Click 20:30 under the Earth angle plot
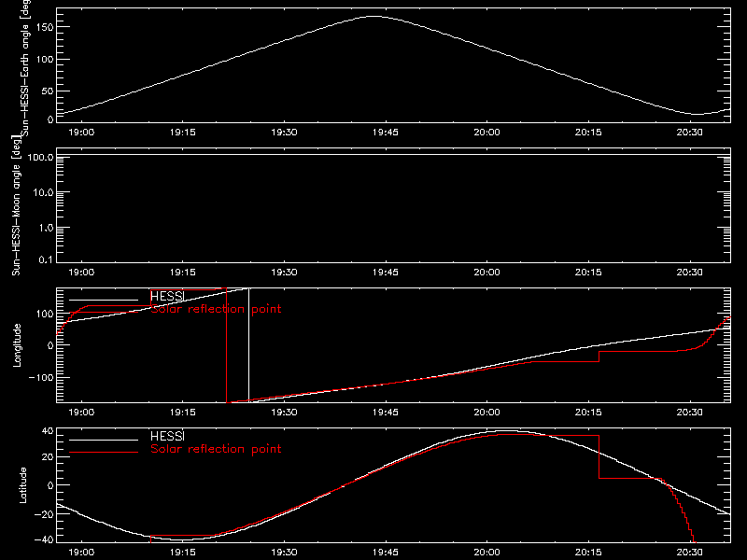This screenshot has height=560, width=747. [x=690, y=133]
